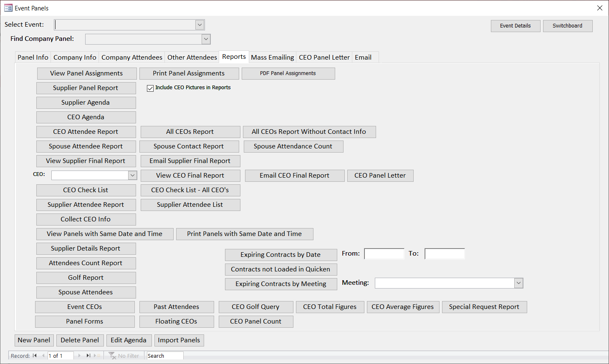Open the Select Event dropdown
Image resolution: width=609 pixels, height=364 pixels.
[x=200, y=25]
